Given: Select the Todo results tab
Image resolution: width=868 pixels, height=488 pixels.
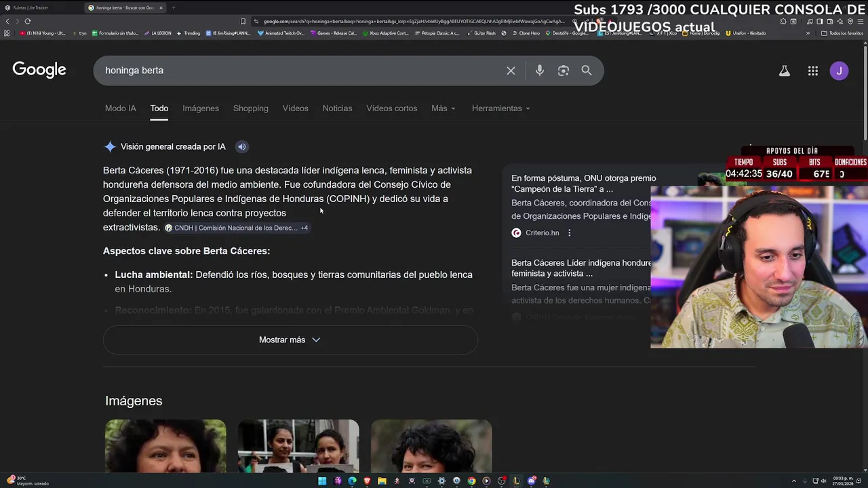Looking at the screenshot, I should 159,108.
